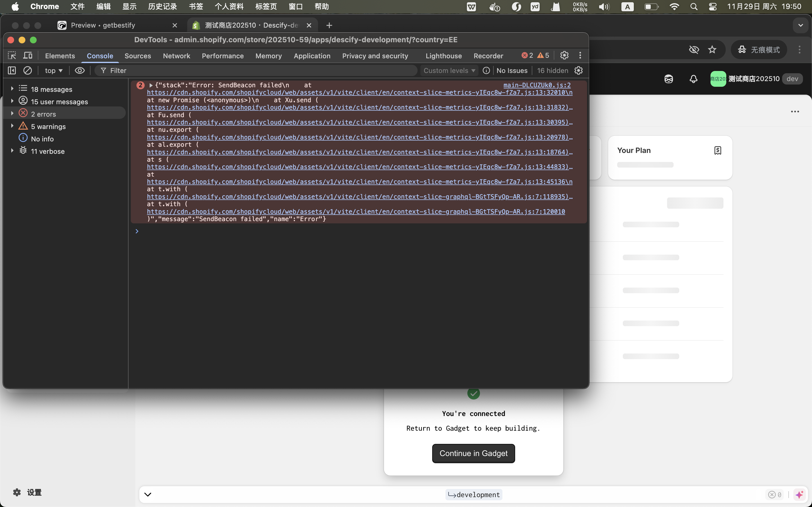Click the console Filter input field

click(255, 70)
